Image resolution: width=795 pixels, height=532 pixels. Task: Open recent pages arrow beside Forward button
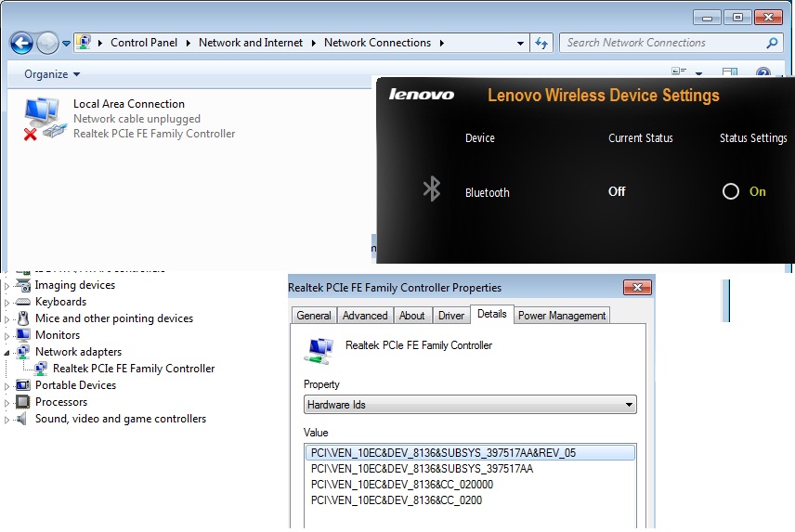tap(67, 44)
